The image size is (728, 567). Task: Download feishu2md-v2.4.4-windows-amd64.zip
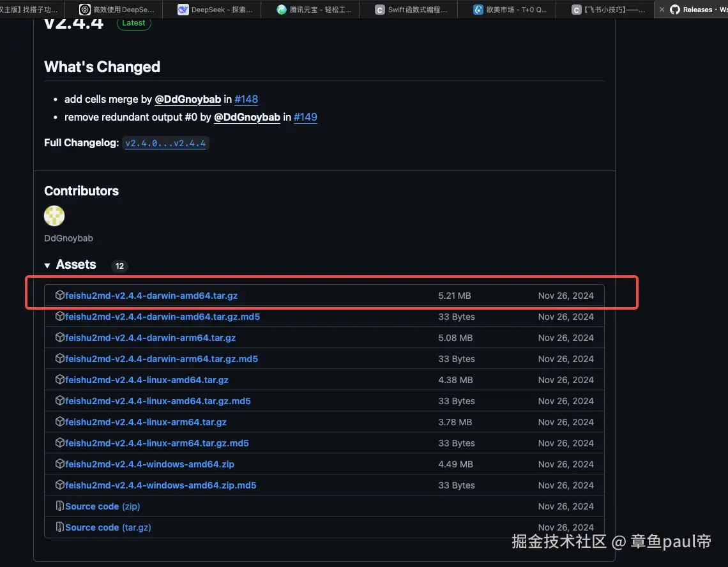tap(149, 464)
